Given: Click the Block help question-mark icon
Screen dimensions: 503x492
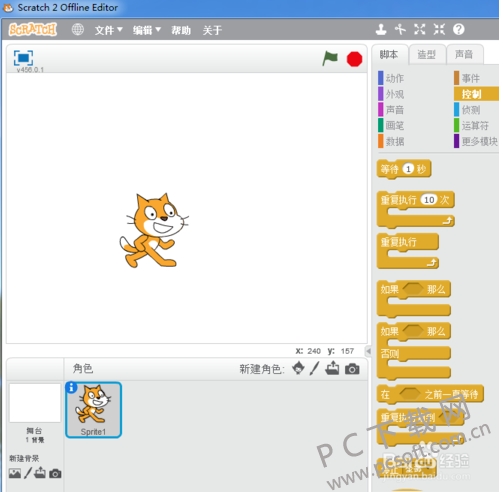Looking at the screenshot, I should 459,29.
